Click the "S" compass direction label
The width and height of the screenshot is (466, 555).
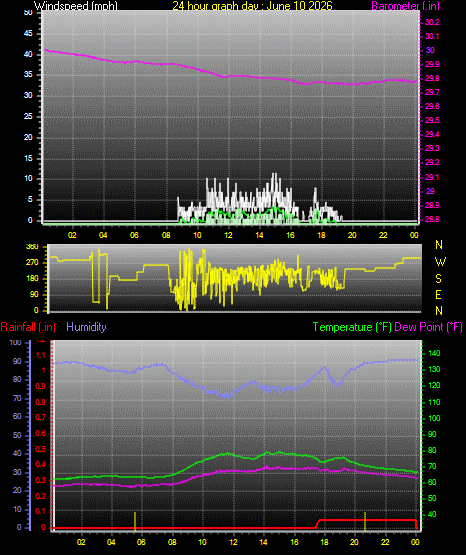[438, 279]
